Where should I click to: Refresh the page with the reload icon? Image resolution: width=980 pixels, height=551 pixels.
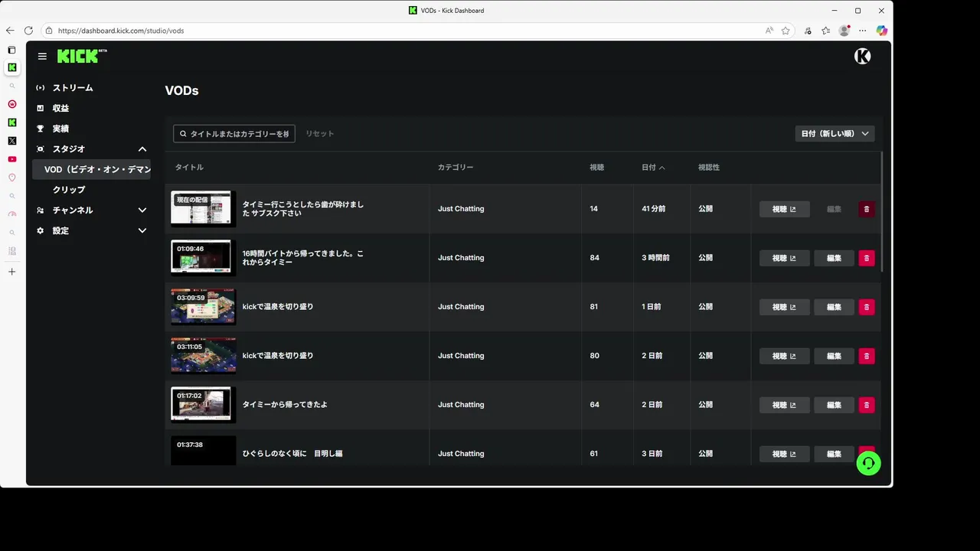28,31
